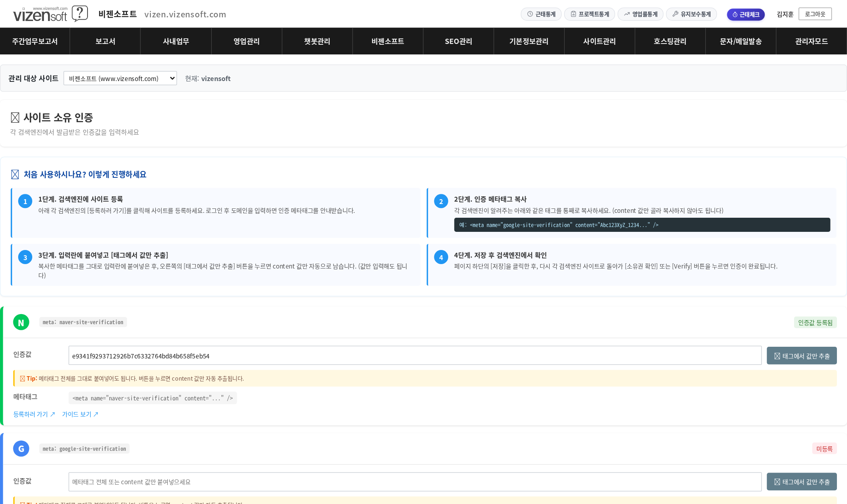Extract value from tag for Naver
Image resolution: width=847 pixels, height=504 pixels.
tap(802, 356)
